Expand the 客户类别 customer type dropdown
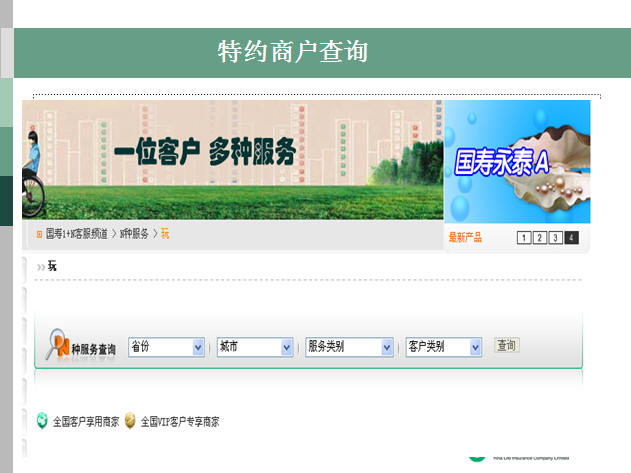This screenshot has height=473, width=631. [443, 347]
